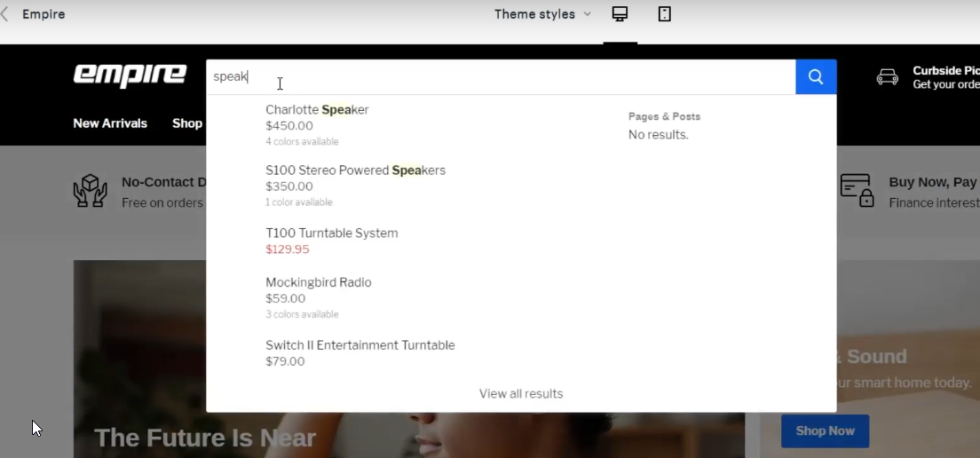Open the Theme styles dropdown

point(541,14)
